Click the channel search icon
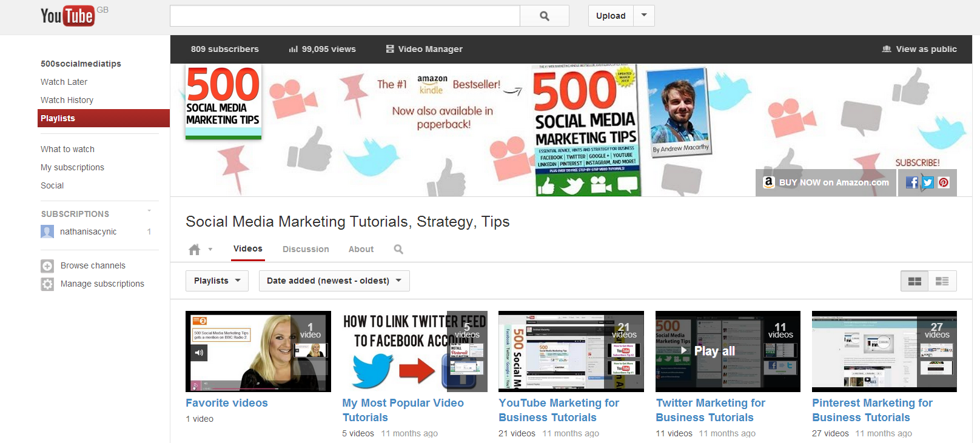 pos(398,249)
